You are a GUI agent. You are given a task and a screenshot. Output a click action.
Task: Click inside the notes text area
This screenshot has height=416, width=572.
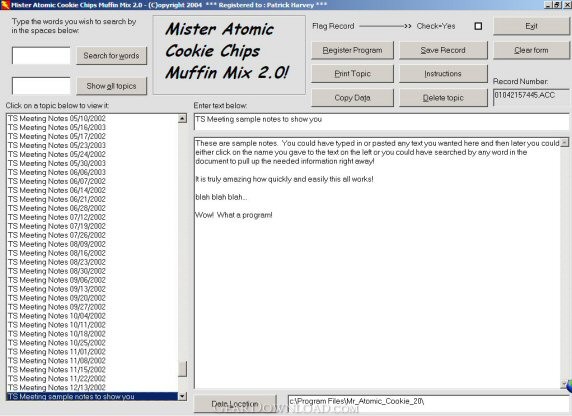(x=378, y=263)
